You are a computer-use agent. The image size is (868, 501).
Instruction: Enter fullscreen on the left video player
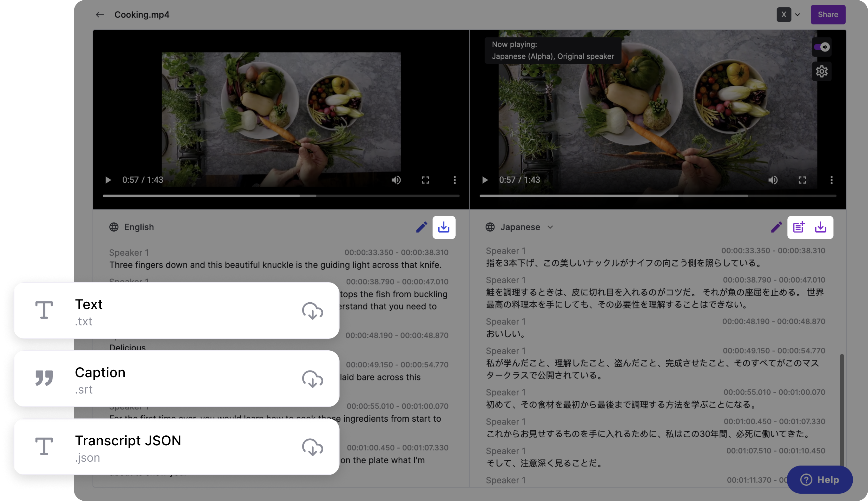pyautogui.click(x=425, y=179)
